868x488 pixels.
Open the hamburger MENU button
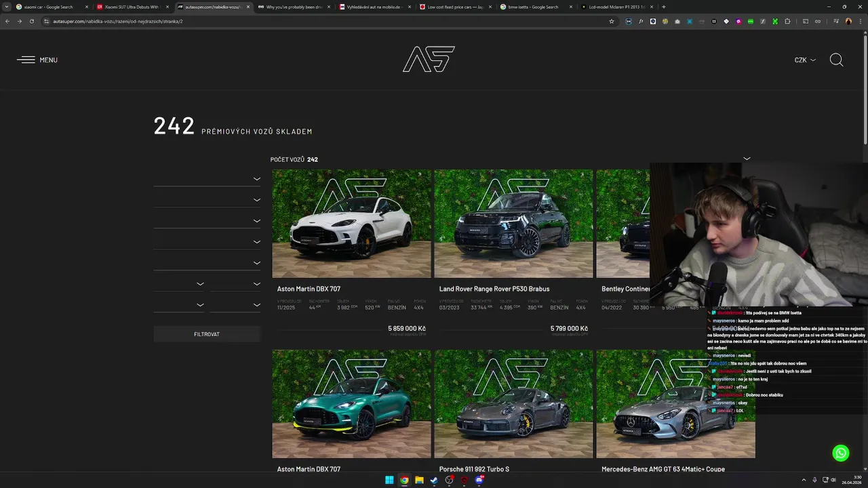[37, 60]
